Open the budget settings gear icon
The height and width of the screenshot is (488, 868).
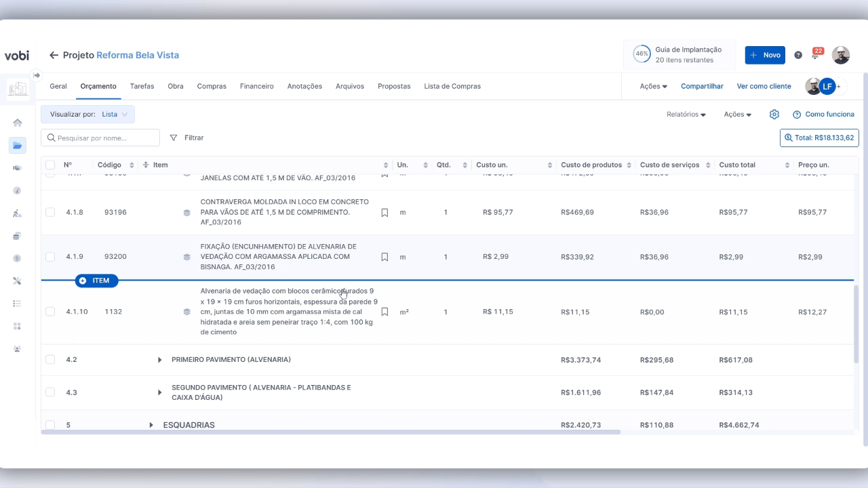[774, 115]
